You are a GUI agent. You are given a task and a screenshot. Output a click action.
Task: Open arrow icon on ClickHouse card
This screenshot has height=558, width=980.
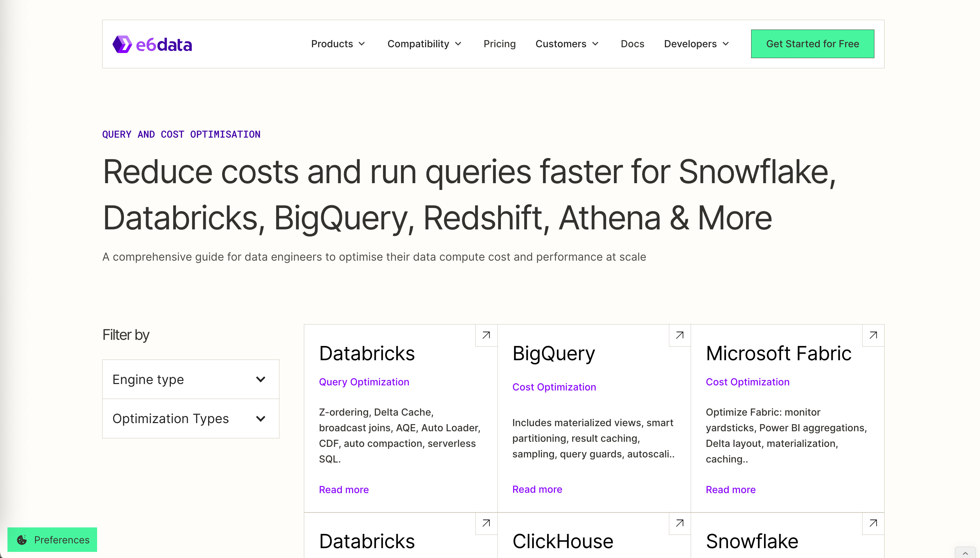679,523
